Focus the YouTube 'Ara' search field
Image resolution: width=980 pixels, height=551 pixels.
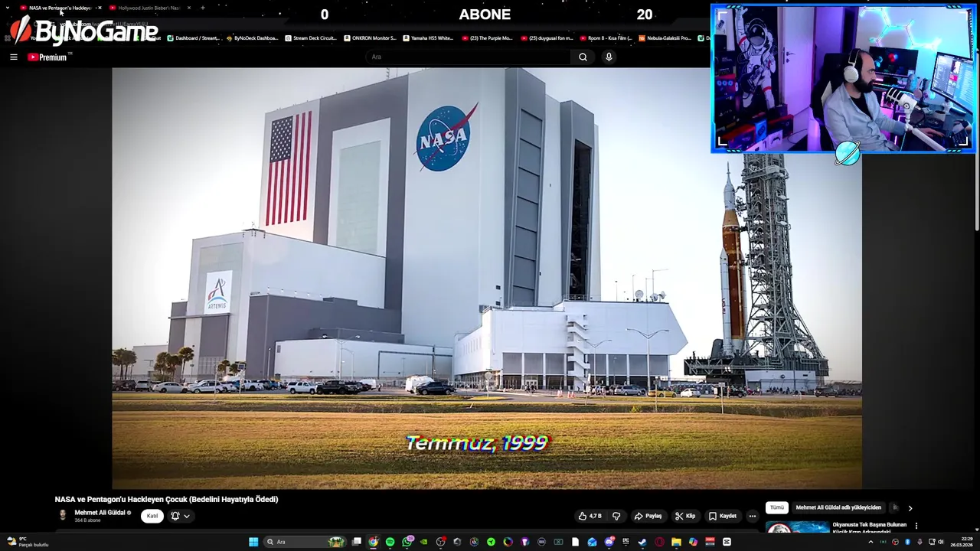pyautogui.click(x=469, y=57)
